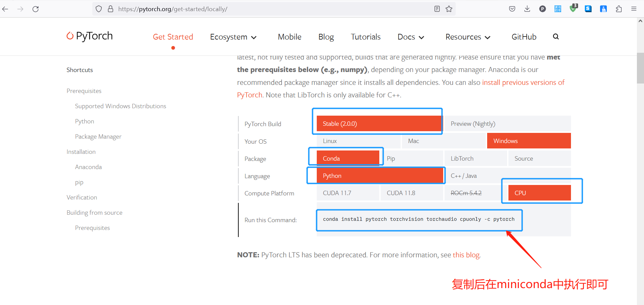Reload the page with refresh icon
The image size is (644, 305).
click(35, 9)
